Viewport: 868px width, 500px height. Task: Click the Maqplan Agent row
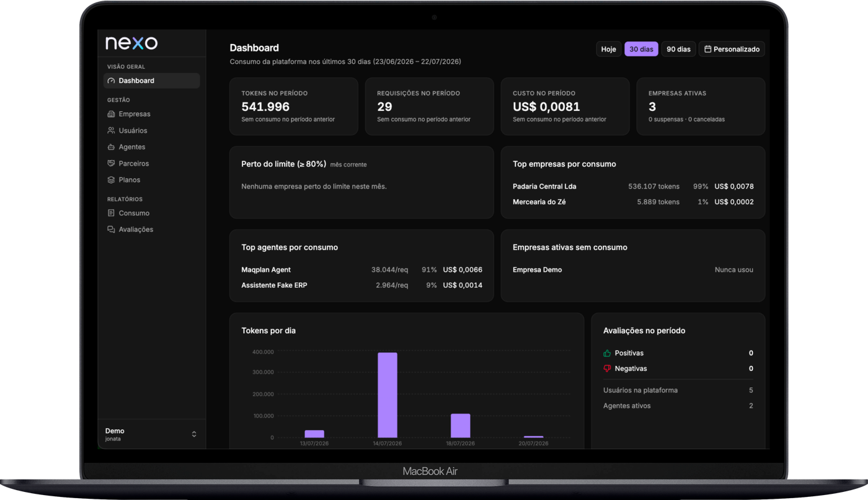click(x=361, y=270)
